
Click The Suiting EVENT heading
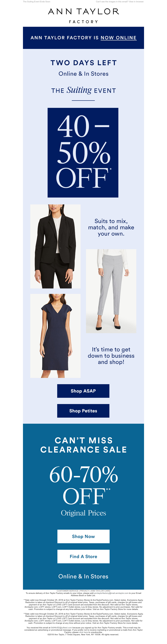(x=84, y=90)
